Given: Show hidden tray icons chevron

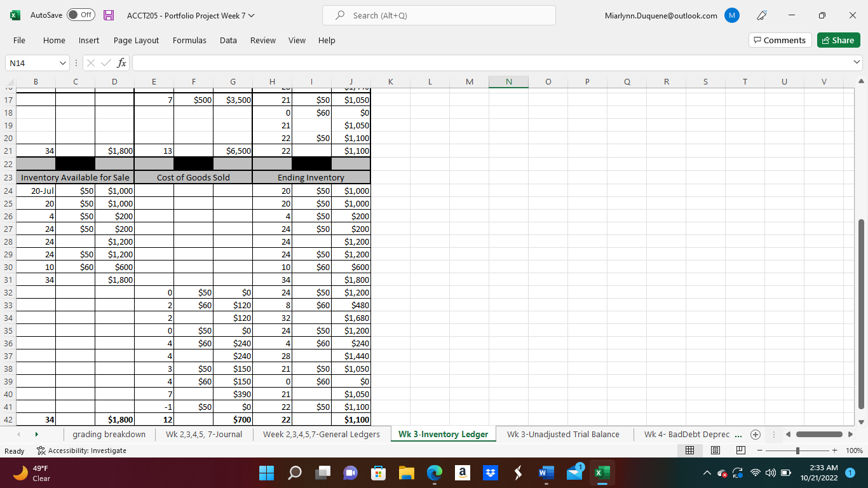Looking at the screenshot, I should click(707, 473).
